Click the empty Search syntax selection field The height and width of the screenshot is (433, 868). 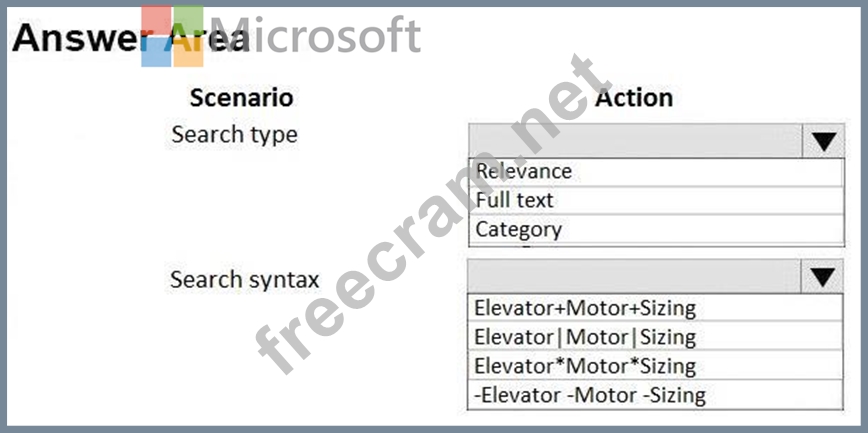point(634,277)
